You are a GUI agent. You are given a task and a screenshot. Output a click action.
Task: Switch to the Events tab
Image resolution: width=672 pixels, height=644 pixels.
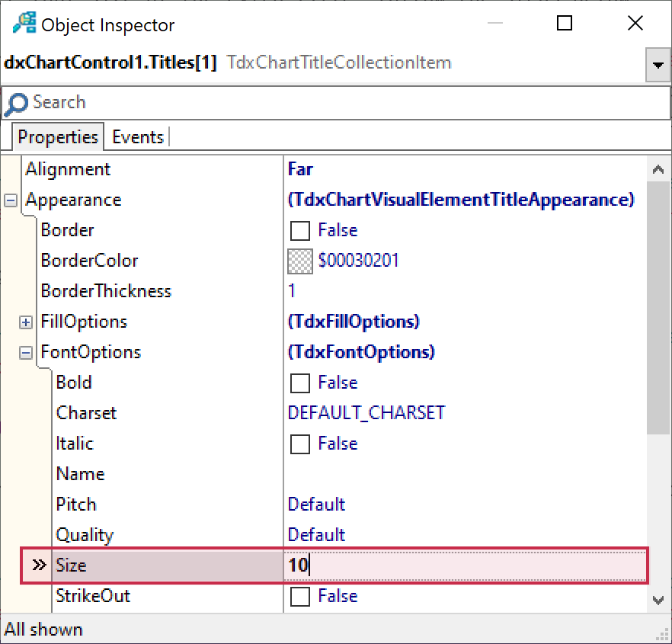(x=138, y=137)
